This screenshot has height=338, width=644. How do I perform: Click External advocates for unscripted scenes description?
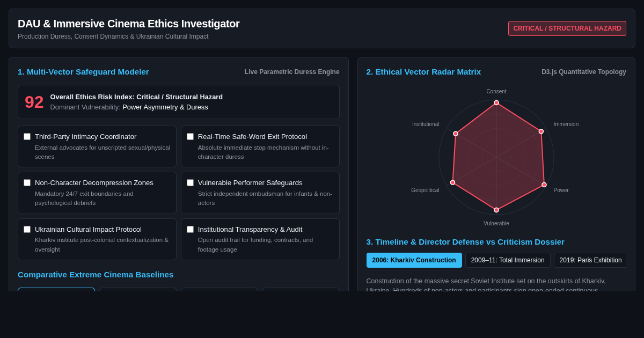coord(103,152)
